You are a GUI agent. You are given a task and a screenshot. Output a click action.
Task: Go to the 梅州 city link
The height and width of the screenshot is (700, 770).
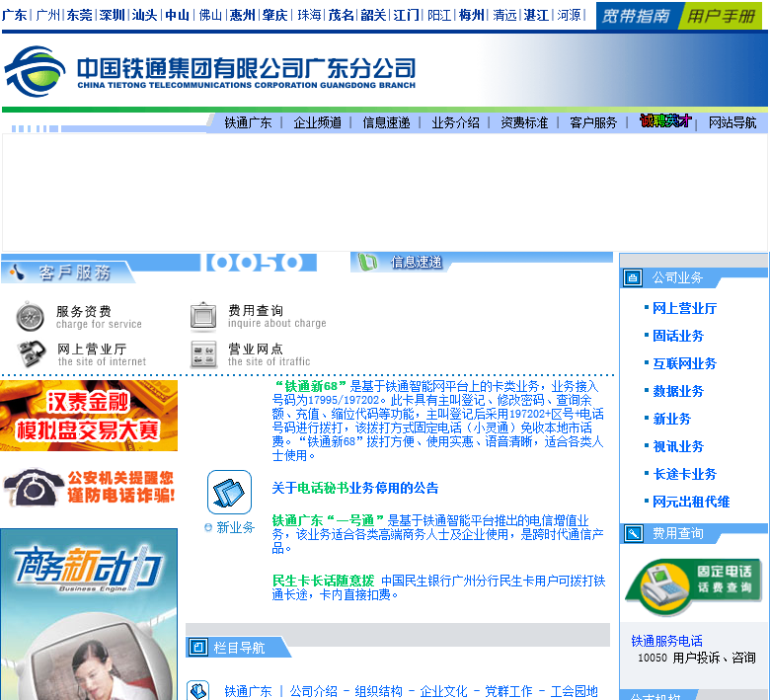click(x=472, y=15)
